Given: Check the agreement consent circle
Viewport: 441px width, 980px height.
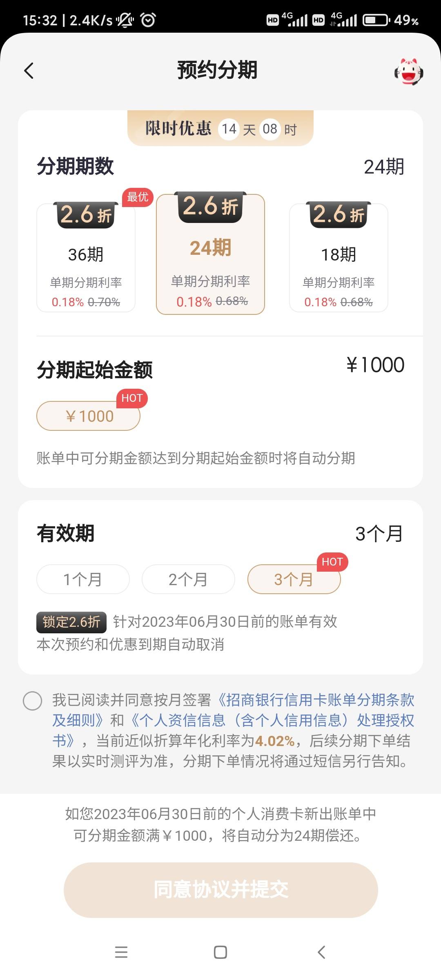Looking at the screenshot, I should [x=33, y=701].
